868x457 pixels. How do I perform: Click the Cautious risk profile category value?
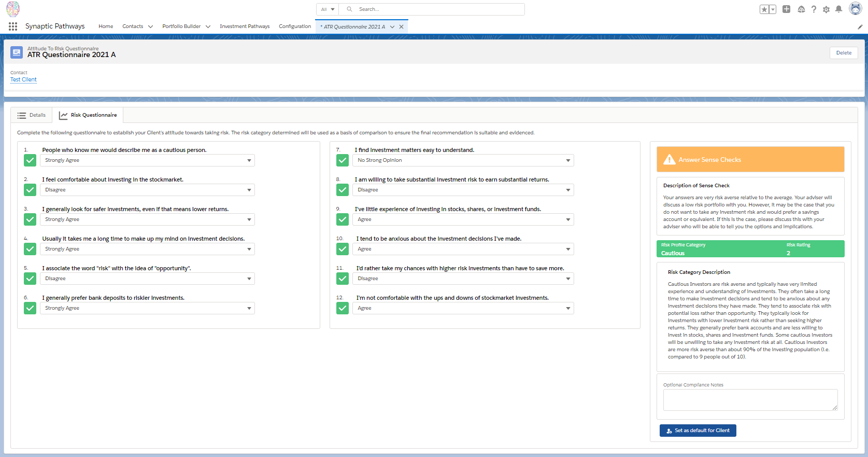click(673, 253)
